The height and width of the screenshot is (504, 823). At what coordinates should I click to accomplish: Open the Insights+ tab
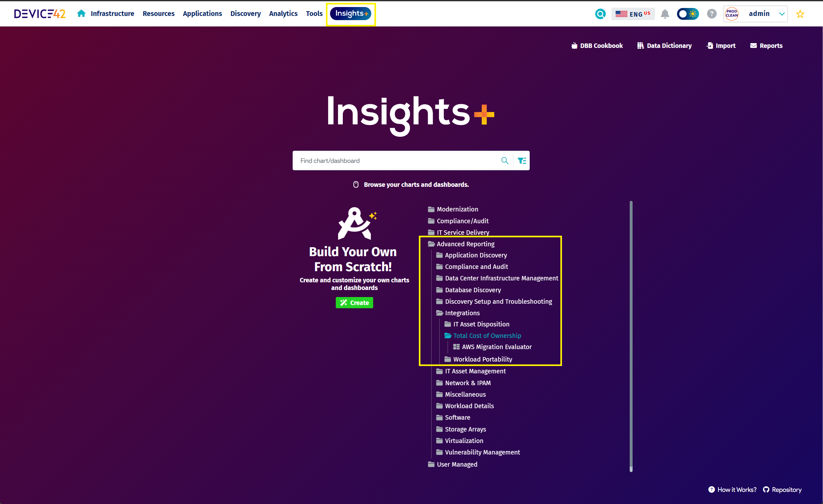pyautogui.click(x=351, y=13)
